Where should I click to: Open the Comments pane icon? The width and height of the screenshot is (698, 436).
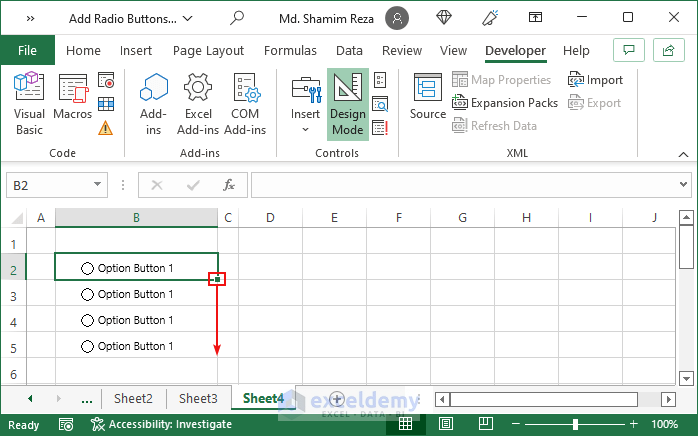[x=629, y=50]
